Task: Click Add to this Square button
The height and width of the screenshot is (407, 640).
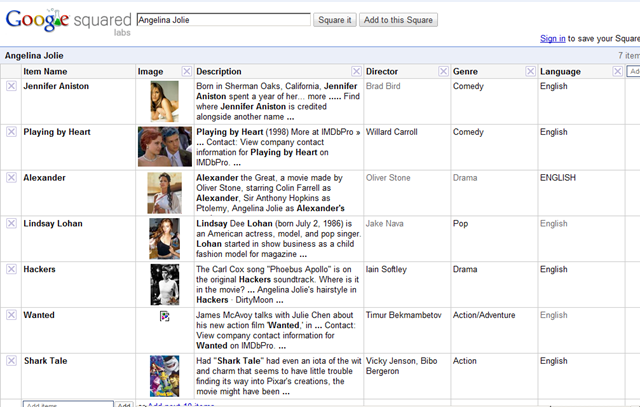Action: coord(398,20)
